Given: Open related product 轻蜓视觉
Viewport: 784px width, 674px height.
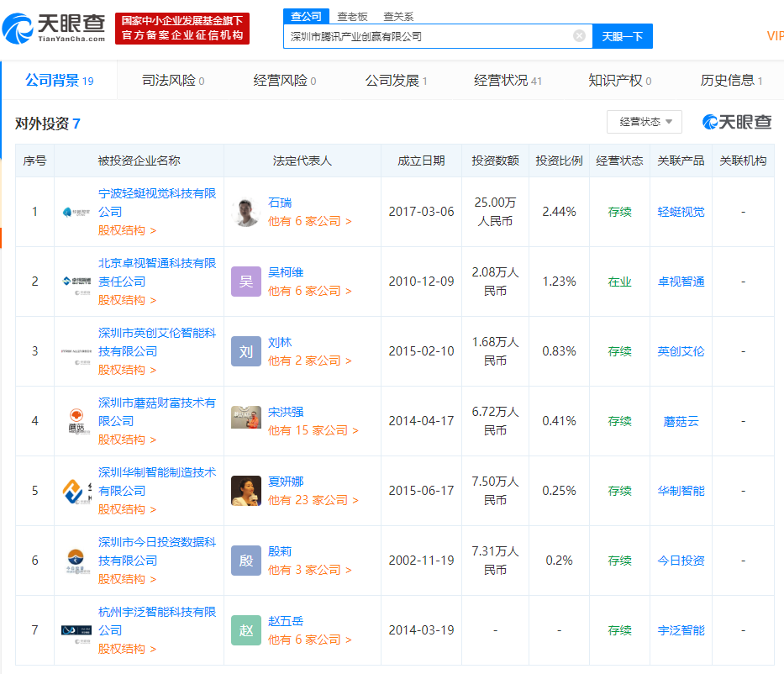Looking at the screenshot, I should coord(681,212).
